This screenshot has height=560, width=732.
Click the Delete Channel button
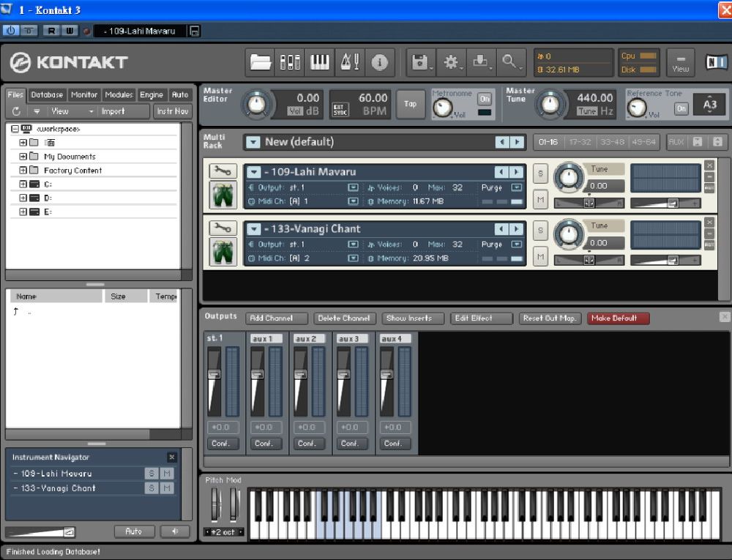click(345, 318)
